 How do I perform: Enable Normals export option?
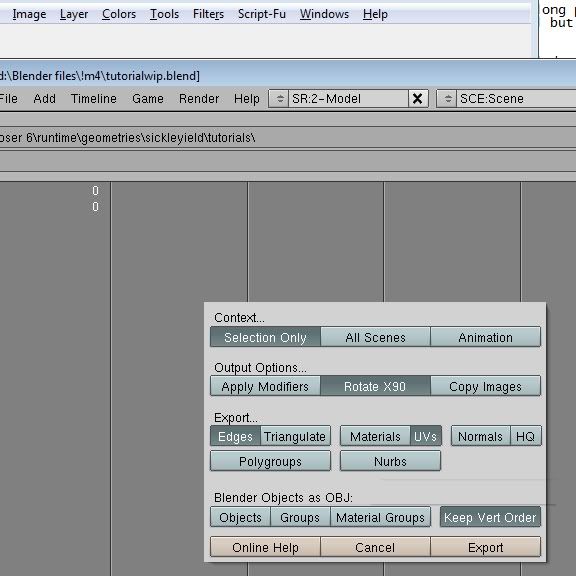[480, 436]
